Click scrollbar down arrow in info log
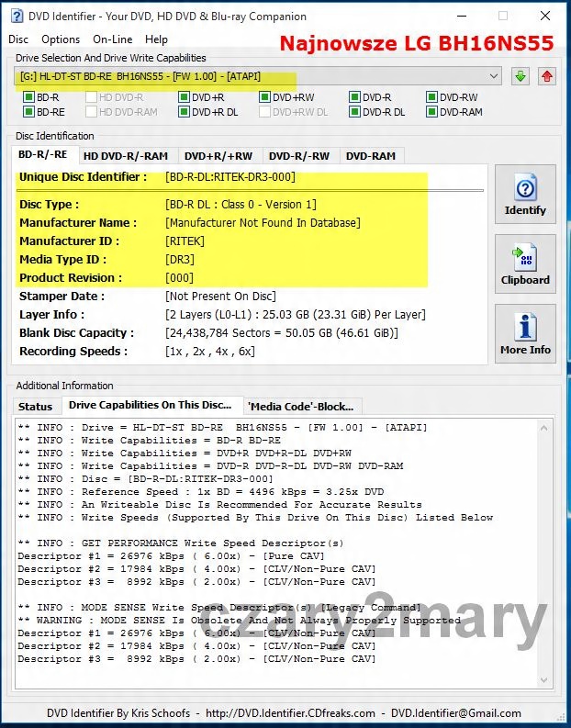 coord(544,680)
